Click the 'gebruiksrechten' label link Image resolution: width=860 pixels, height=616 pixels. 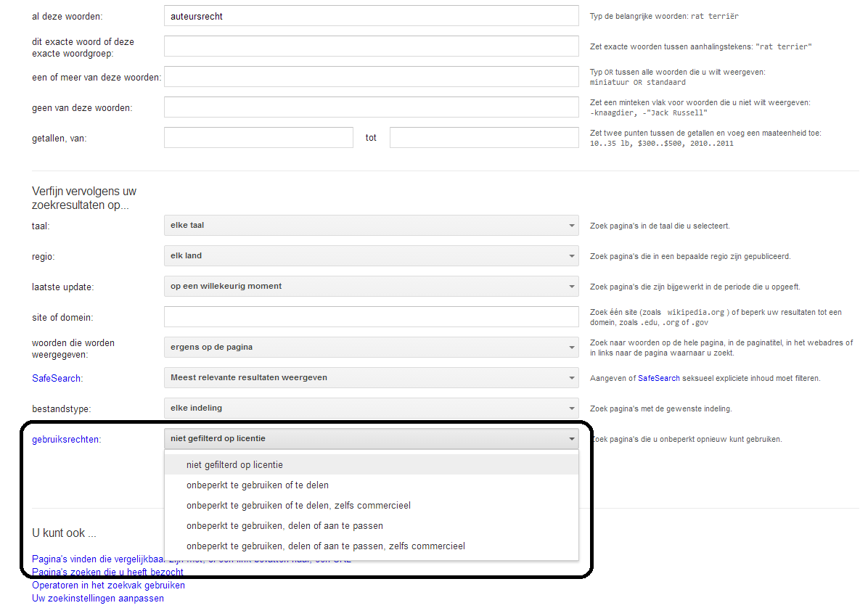click(x=66, y=440)
